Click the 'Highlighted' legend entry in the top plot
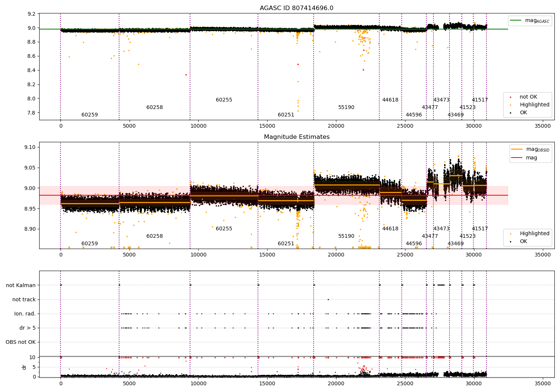 click(535, 105)
